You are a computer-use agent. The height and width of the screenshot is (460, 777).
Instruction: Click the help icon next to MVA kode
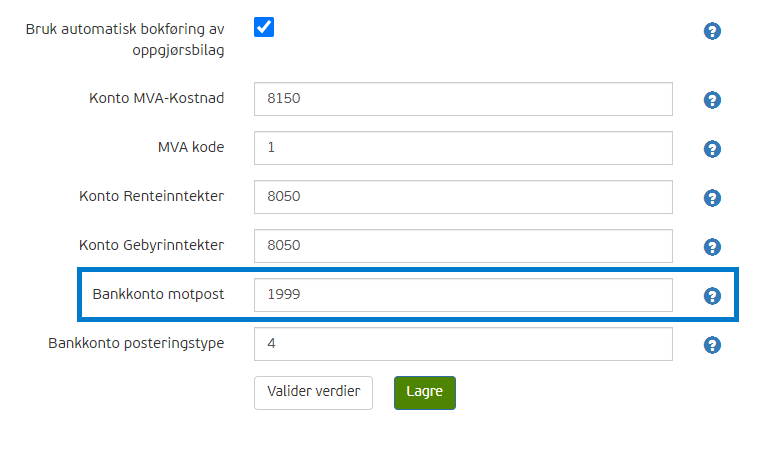(x=712, y=149)
